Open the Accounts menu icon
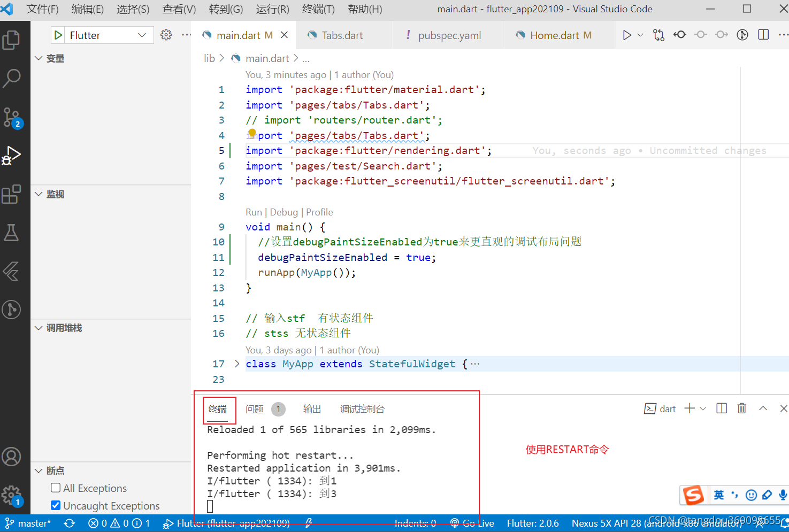The width and height of the screenshot is (789, 532). (x=11, y=457)
